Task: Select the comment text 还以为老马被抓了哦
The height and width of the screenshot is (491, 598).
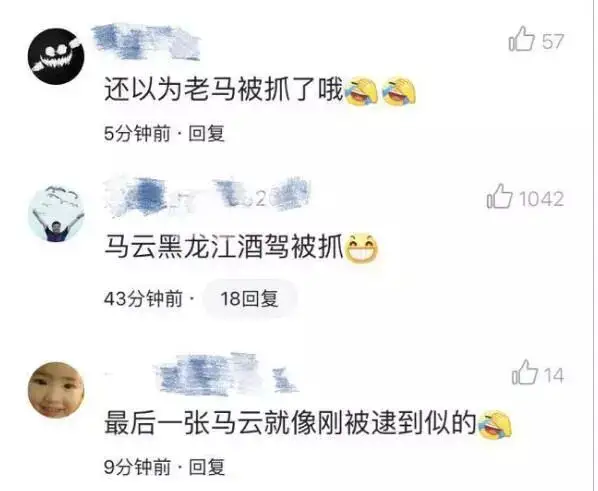Action: (224, 89)
